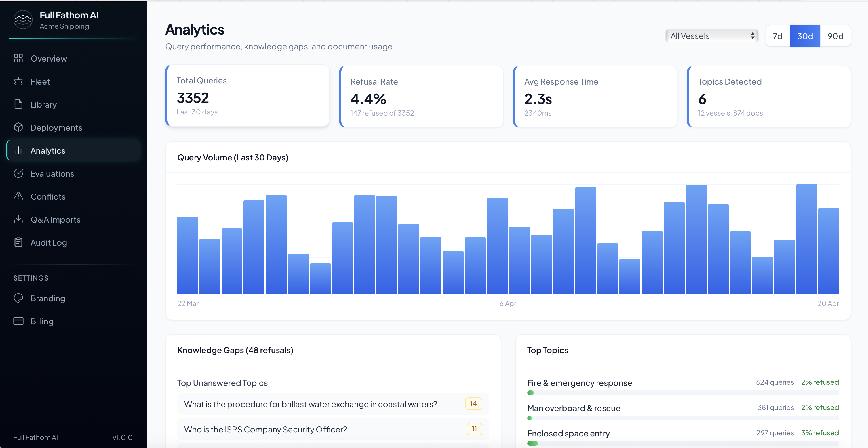Click Man overboard & rescue progress bar
868x448 pixels.
[x=683, y=418]
